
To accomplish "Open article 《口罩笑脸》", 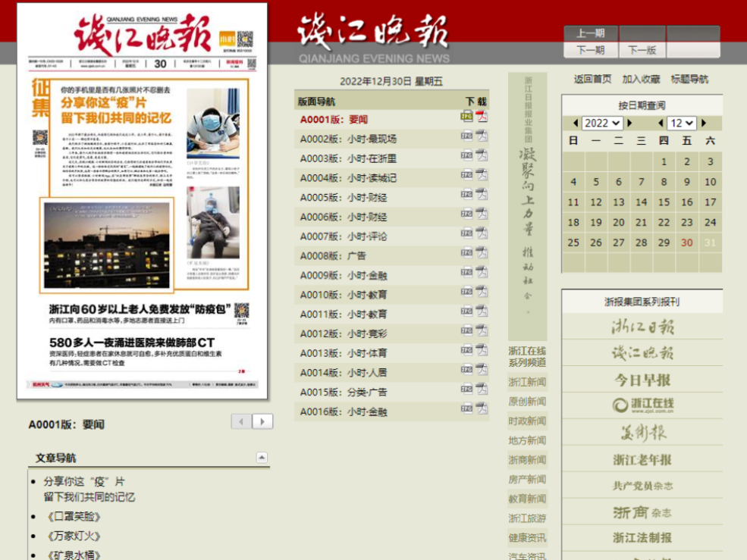I will point(74,517).
